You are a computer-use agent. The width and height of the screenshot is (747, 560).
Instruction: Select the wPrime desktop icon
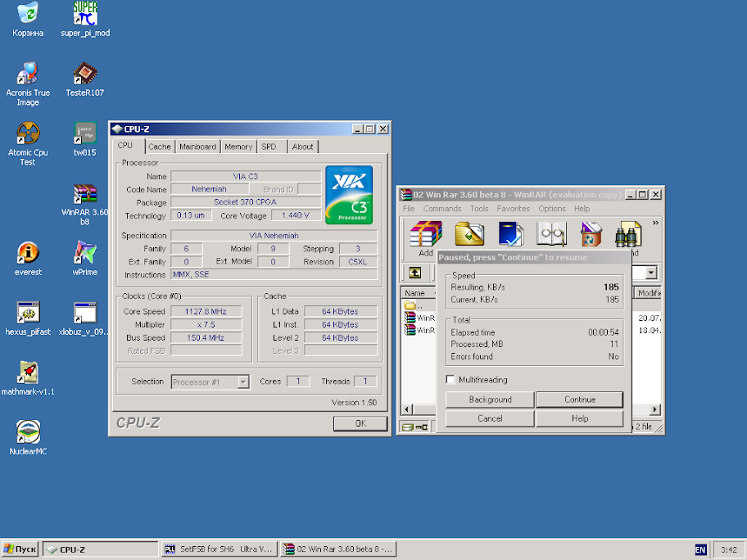(85, 259)
